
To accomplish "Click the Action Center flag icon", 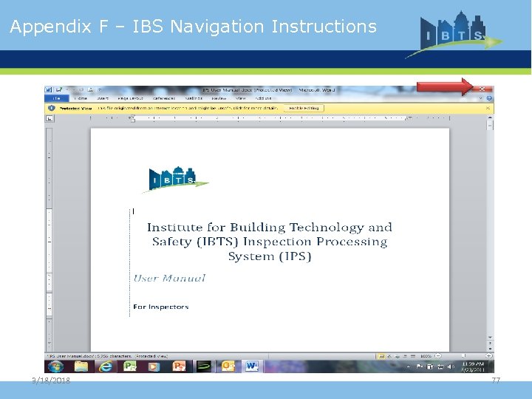I will (420, 366).
